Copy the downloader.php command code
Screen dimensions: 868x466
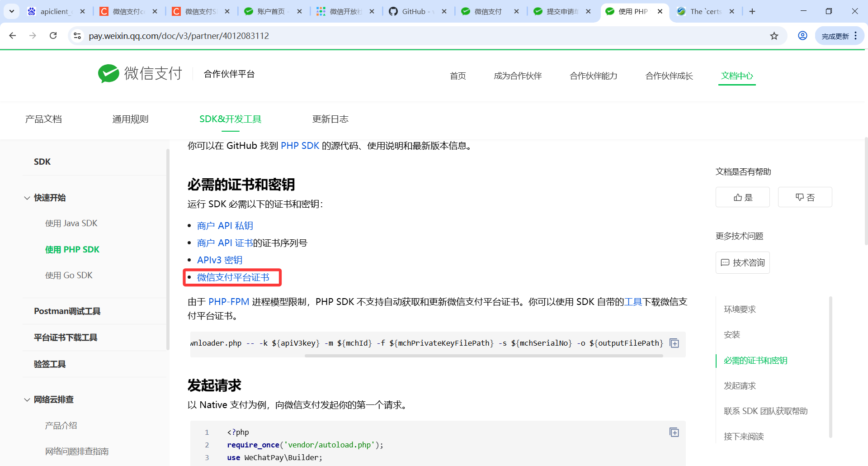pos(674,343)
